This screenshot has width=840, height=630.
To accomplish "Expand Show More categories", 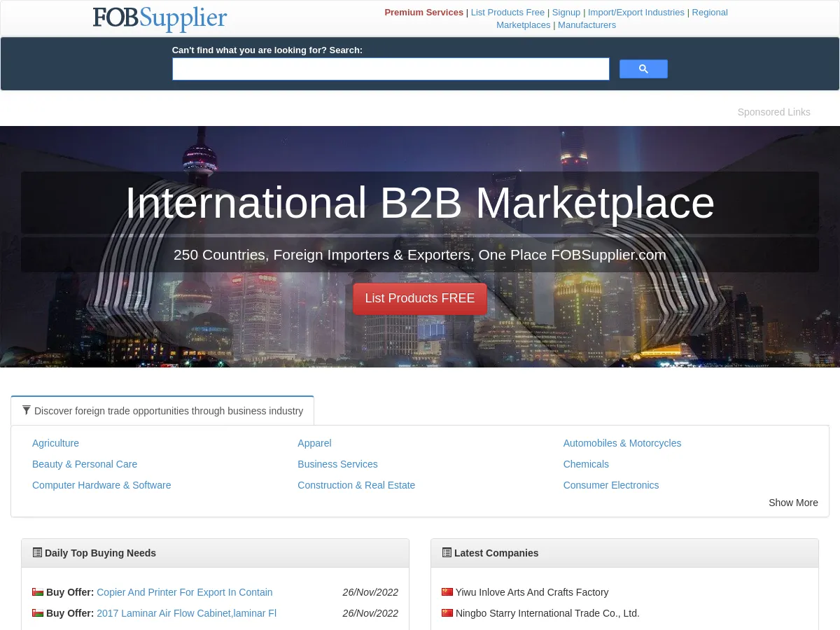I will pyautogui.click(x=793, y=503).
